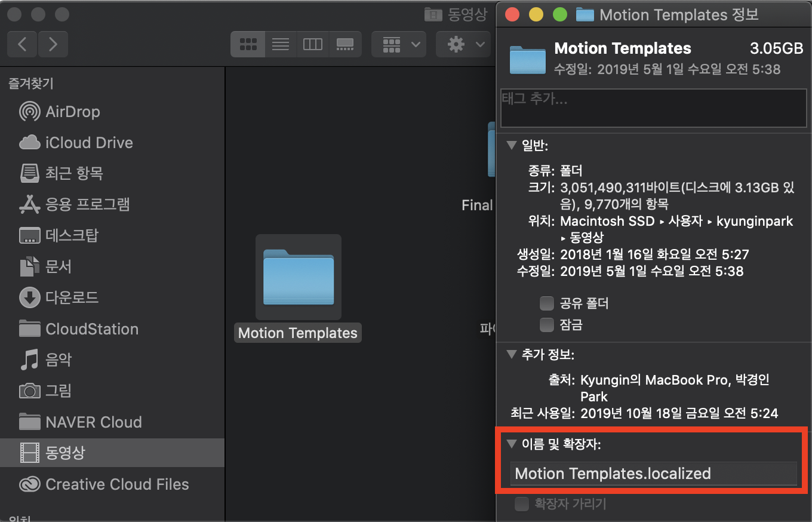Viewport: 812px width, 522px height.
Task: Select 데스크탑 in the sidebar
Action: [112, 236]
